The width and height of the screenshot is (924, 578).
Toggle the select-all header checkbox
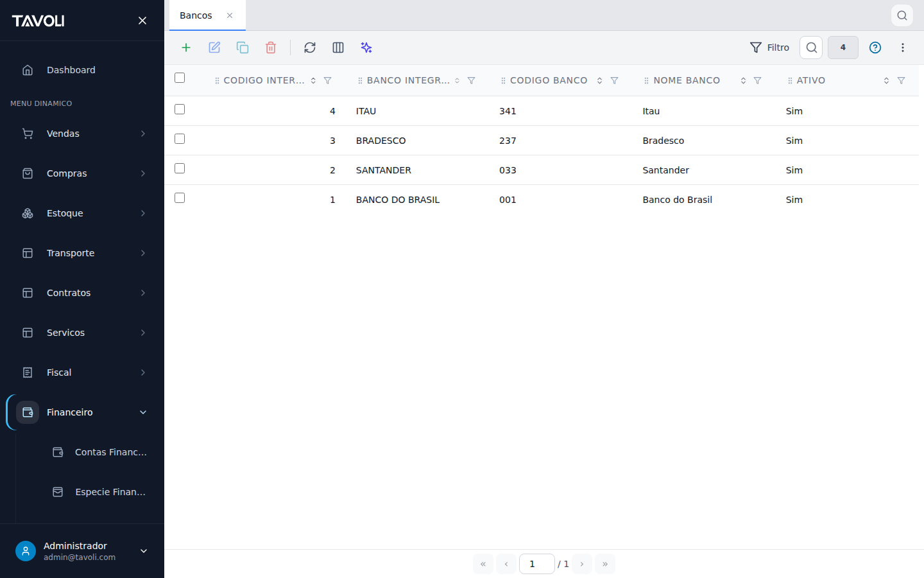(180, 78)
